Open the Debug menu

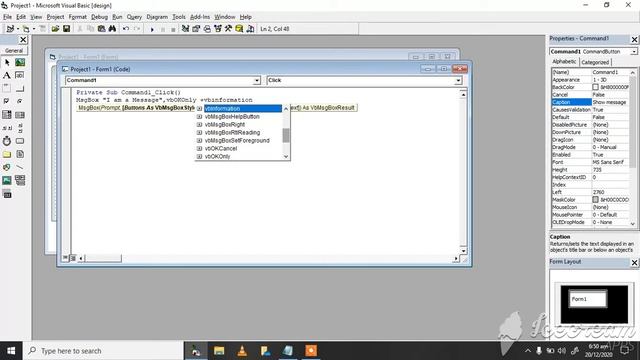99,17
